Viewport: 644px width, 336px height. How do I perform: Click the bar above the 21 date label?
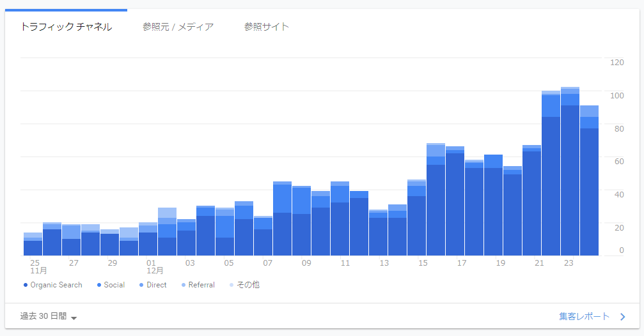click(x=531, y=200)
